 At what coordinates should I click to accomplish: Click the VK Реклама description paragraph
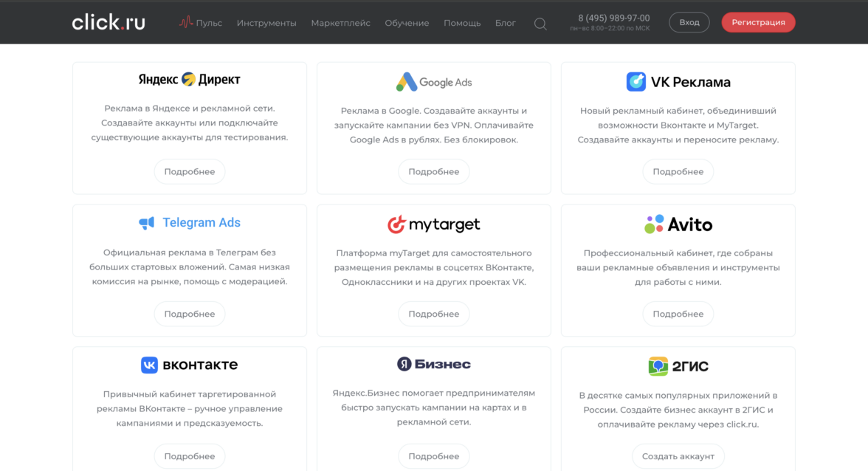[678, 125]
